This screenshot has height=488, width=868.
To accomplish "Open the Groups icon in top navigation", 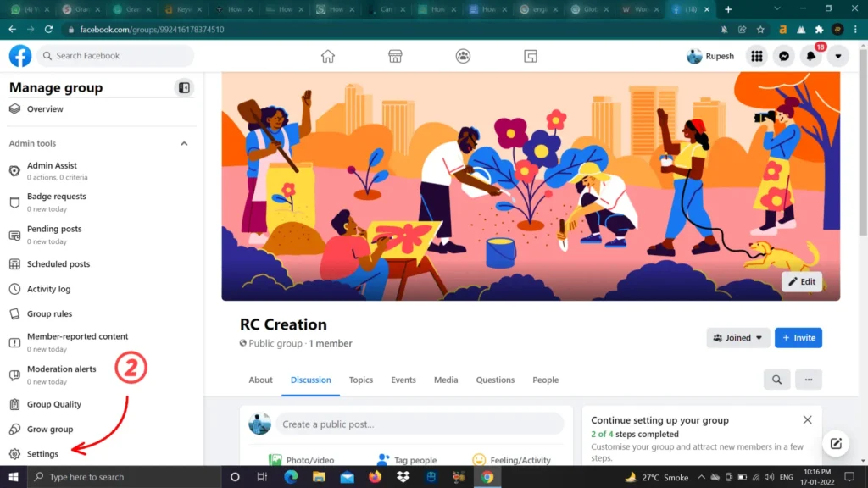I will (x=463, y=56).
